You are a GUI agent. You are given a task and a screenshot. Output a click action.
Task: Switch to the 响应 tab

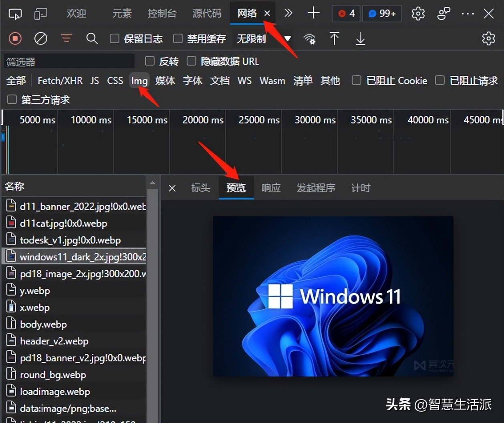(271, 188)
